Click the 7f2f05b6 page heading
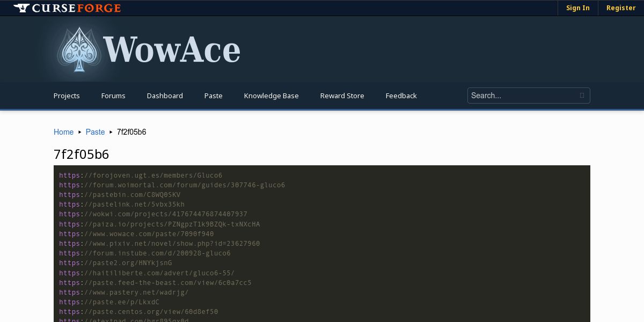This screenshot has width=644, height=322. coord(81,155)
